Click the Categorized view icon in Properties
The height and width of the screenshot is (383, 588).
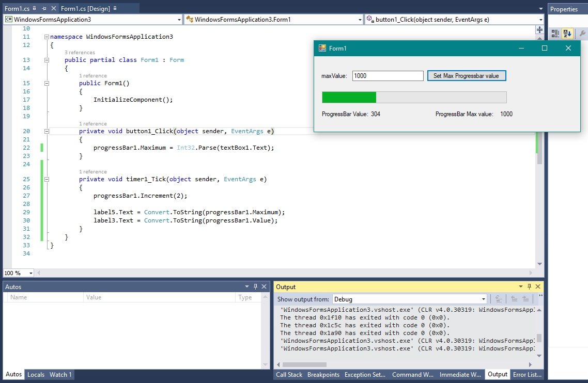555,34
